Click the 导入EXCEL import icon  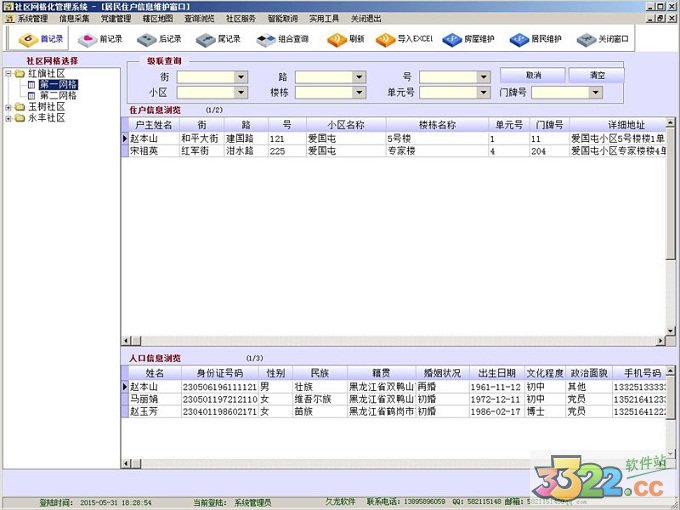(408, 40)
